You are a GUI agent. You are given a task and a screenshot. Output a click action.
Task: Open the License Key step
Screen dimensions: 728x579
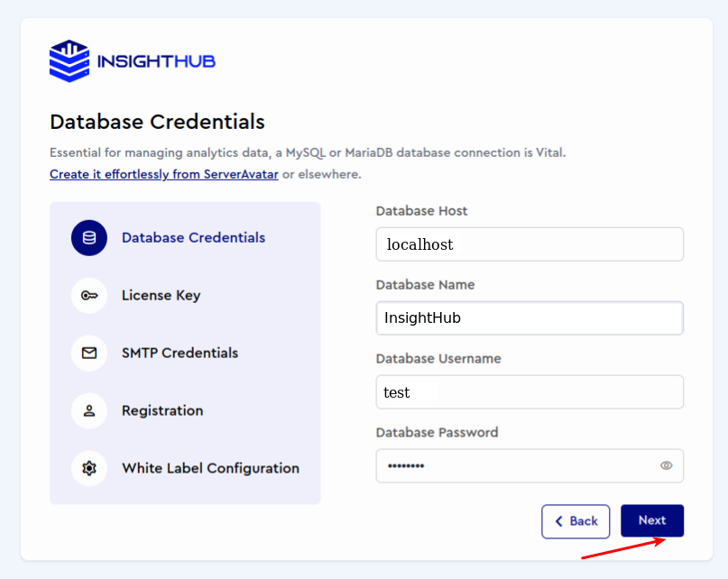click(x=161, y=295)
